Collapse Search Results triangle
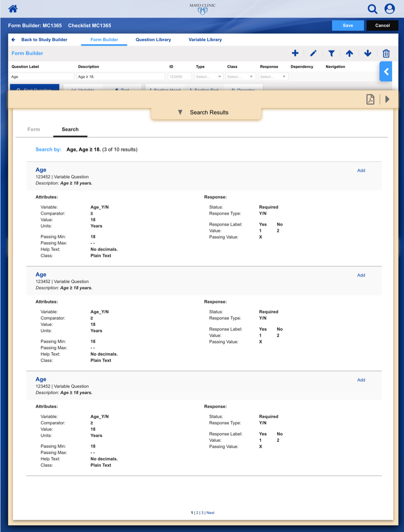Image resolution: width=404 pixels, height=532 pixels. point(180,112)
